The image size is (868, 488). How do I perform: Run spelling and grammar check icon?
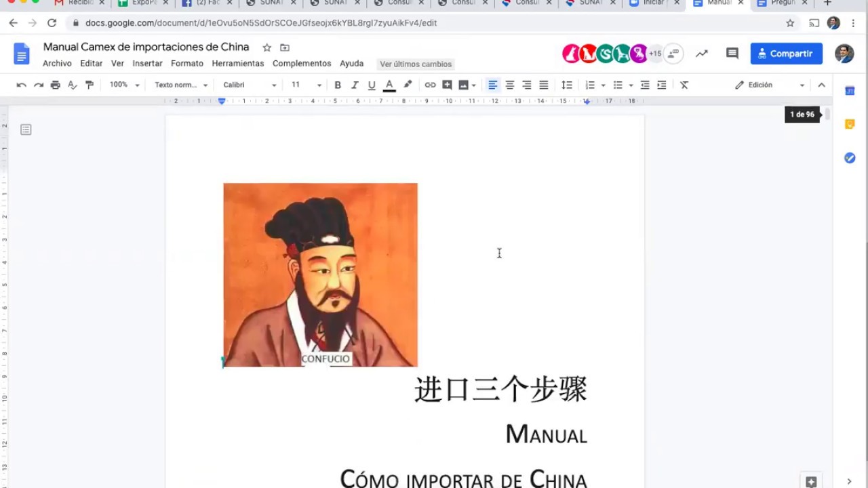[73, 85]
